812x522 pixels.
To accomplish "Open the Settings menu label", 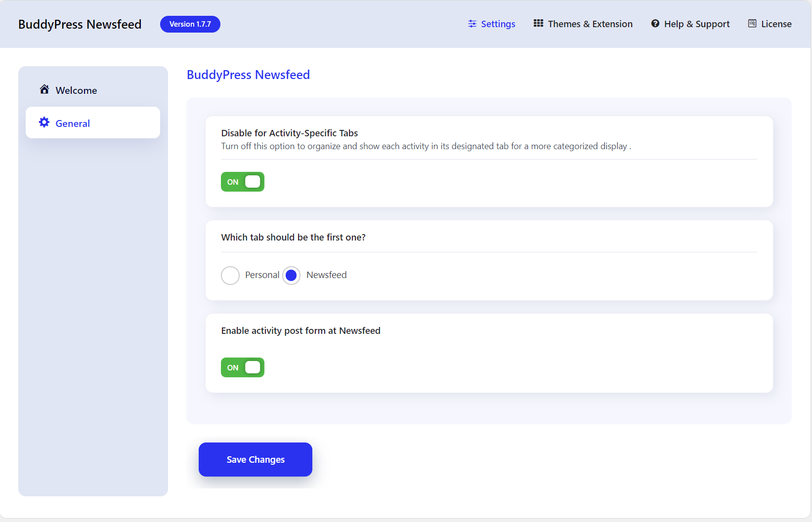I will click(498, 24).
